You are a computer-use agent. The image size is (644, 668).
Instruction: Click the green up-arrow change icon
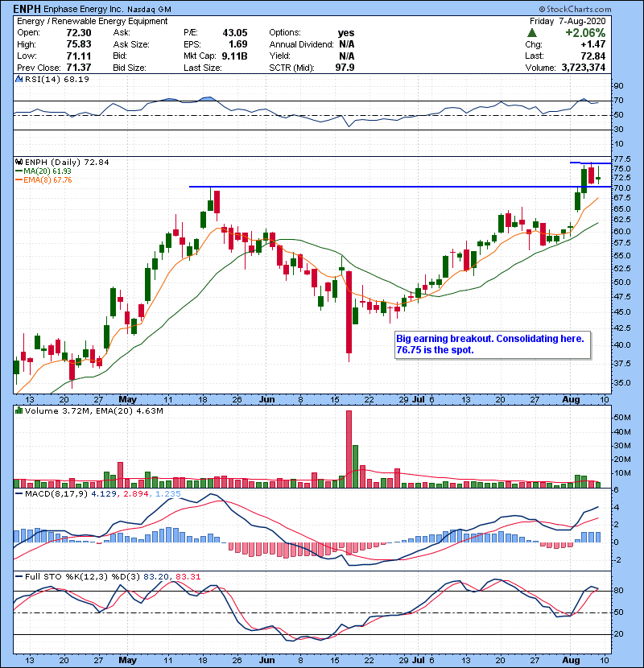pos(531,32)
